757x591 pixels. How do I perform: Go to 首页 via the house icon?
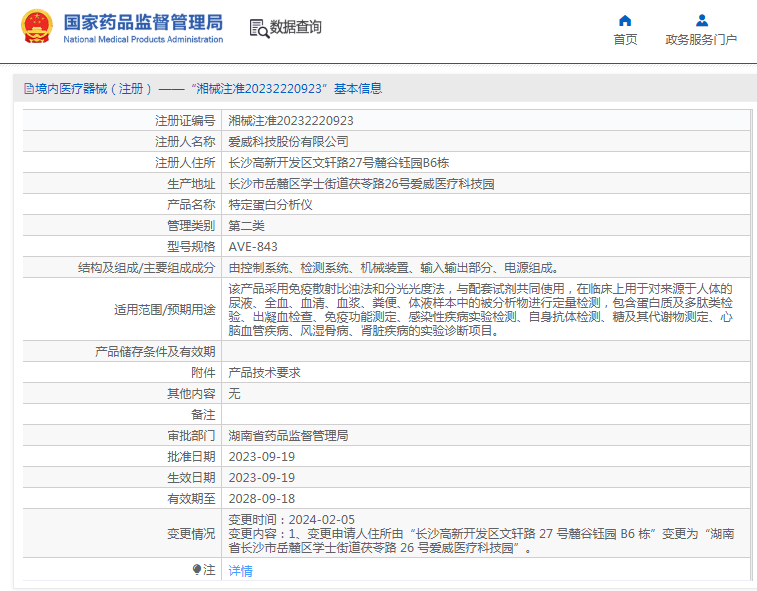coord(625,20)
